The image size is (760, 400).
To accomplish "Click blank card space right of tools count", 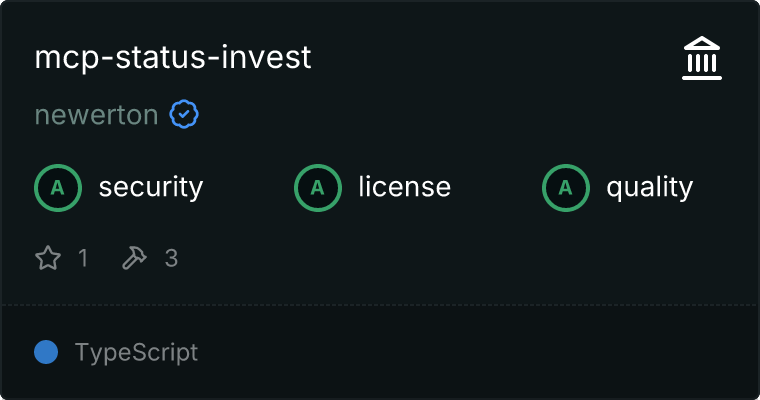I will pos(450,258).
